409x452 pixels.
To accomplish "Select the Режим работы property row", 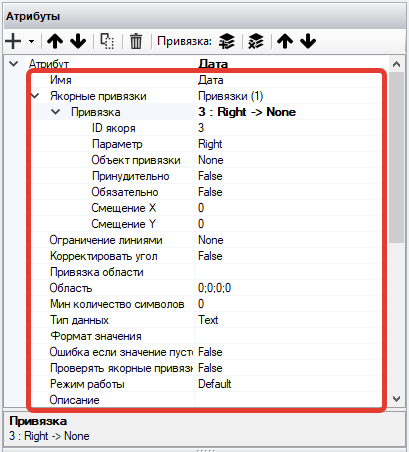I will (206, 384).
